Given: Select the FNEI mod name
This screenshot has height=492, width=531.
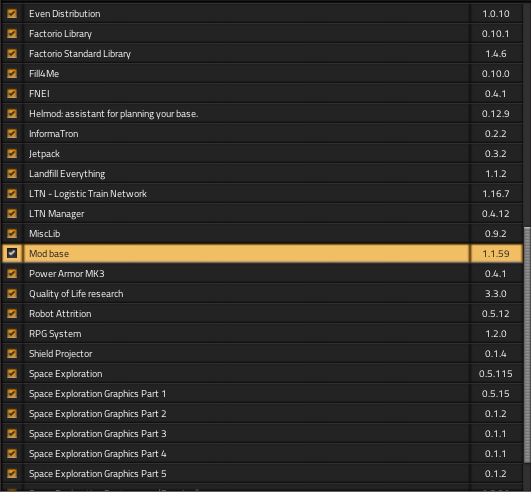Looking at the screenshot, I should (39, 93).
